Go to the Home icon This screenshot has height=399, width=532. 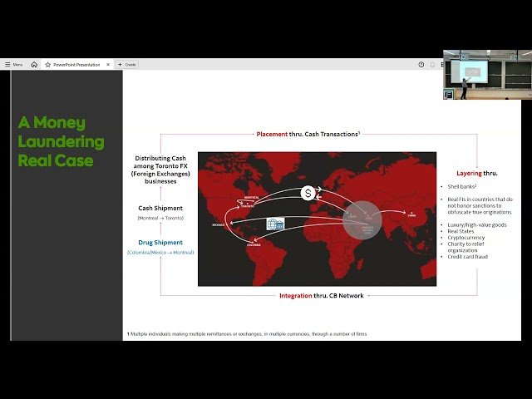(34, 65)
